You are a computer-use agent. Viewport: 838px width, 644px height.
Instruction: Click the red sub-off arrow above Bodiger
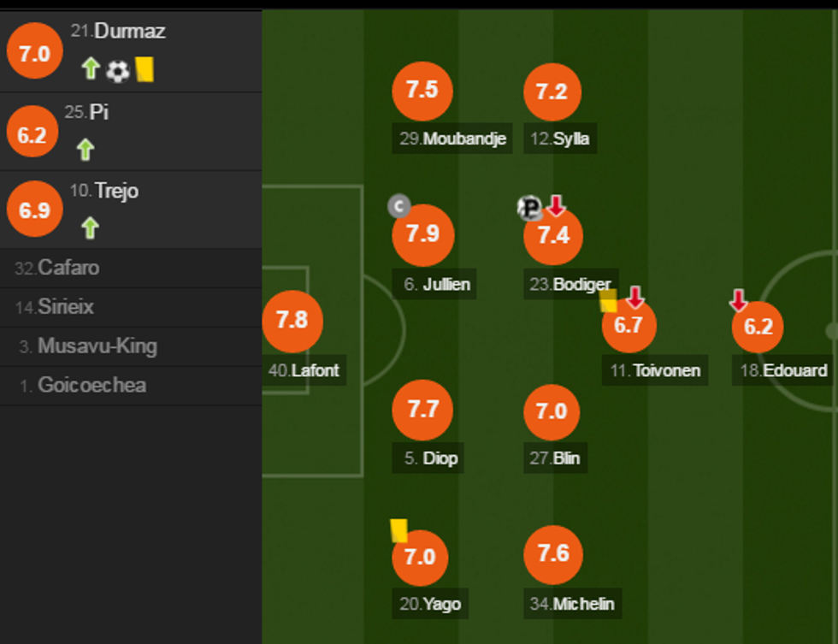coord(556,205)
